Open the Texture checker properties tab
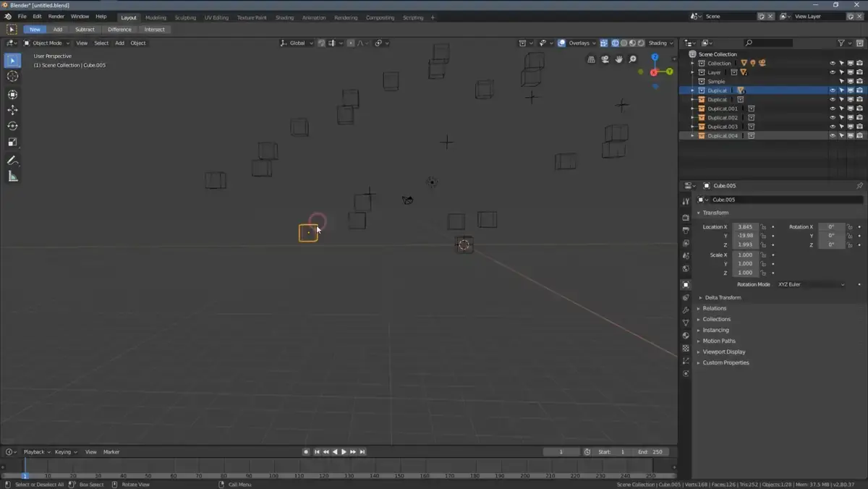Viewport: 868px width, 489px height. click(x=686, y=348)
